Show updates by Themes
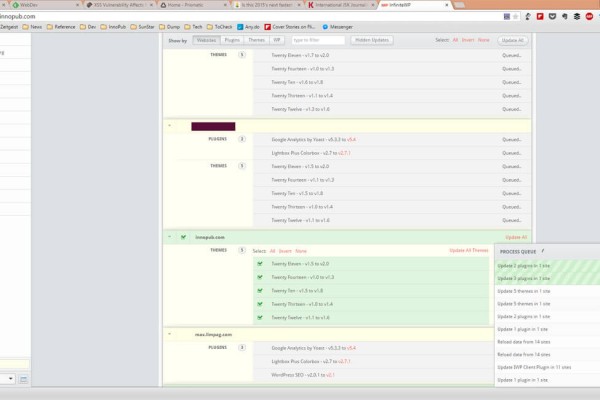The width and height of the screenshot is (600, 400). pos(256,40)
